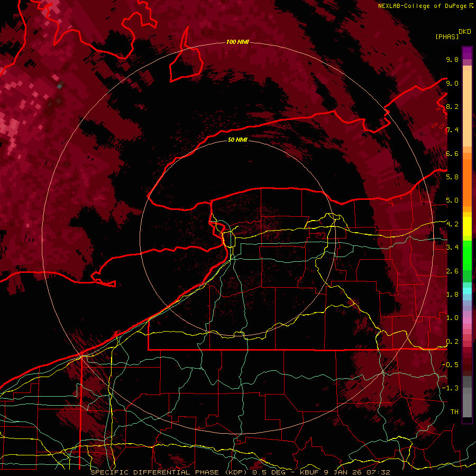Click the TH threshold label on scale
The height and width of the screenshot is (476, 476).
click(x=454, y=412)
